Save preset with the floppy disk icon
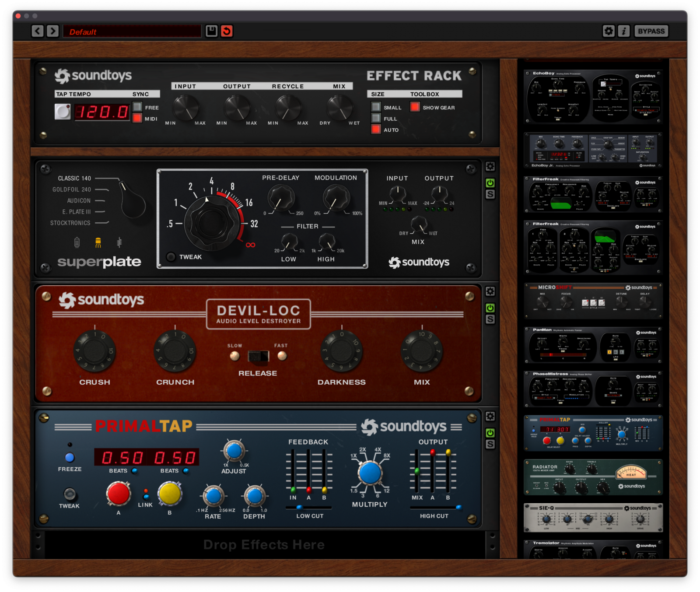700x592 pixels. 212,31
